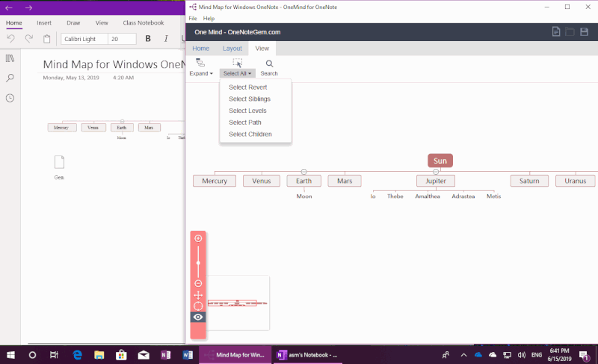Choose Select Children from the menu
This screenshot has height=364, width=598.
click(250, 135)
